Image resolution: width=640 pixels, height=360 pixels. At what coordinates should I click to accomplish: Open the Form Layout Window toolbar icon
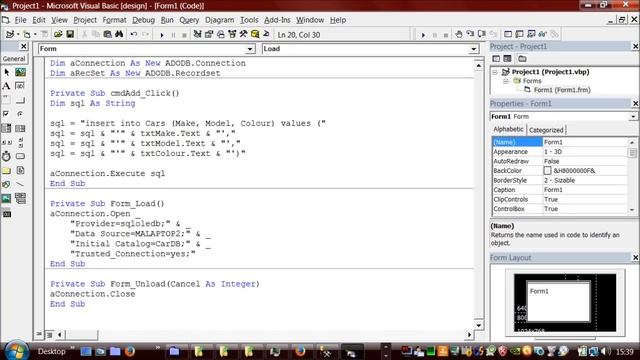point(220,34)
